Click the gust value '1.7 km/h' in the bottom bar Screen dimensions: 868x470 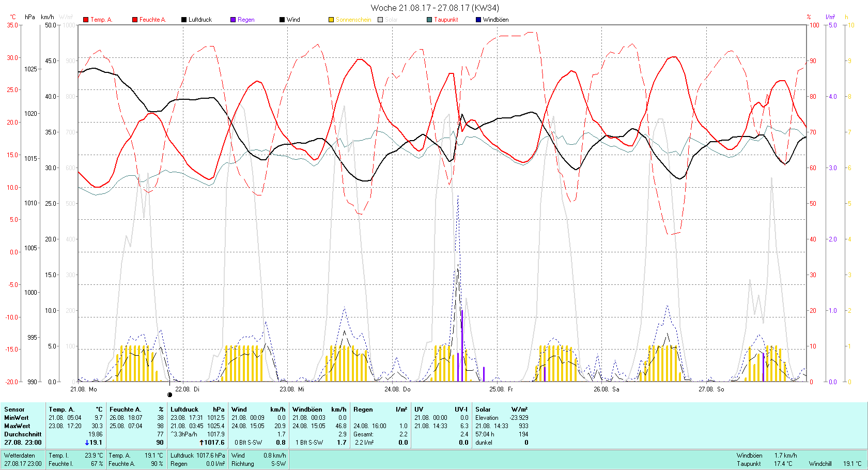(785, 456)
